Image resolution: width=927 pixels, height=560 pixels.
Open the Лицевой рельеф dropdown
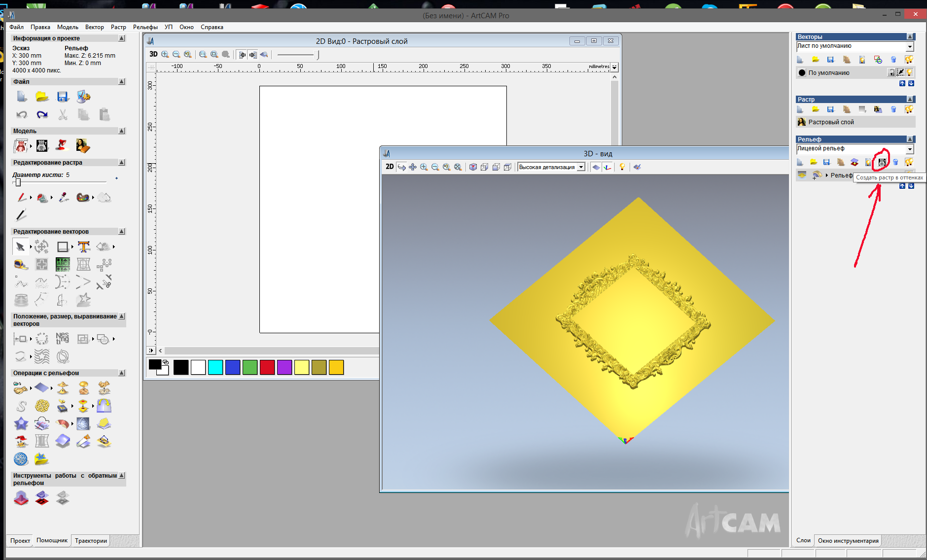point(910,149)
